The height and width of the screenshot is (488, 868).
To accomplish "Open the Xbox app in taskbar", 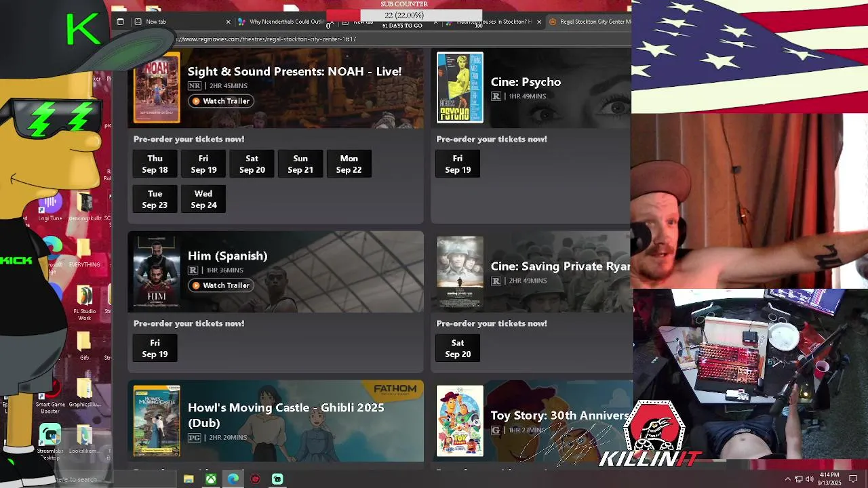I will point(212,479).
